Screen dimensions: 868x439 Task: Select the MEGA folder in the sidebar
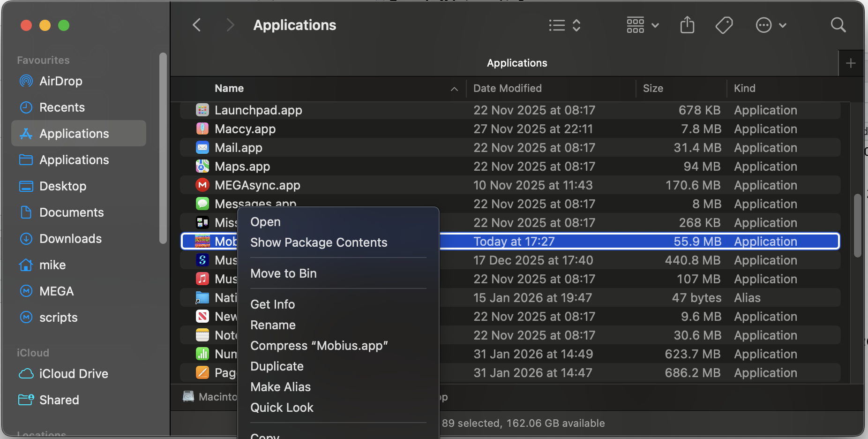click(x=56, y=291)
